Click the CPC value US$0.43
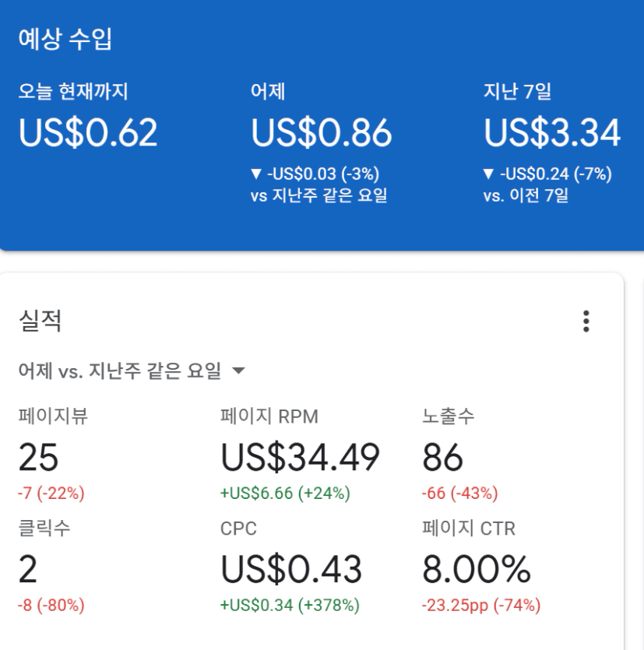This screenshot has height=650, width=644. (x=291, y=570)
